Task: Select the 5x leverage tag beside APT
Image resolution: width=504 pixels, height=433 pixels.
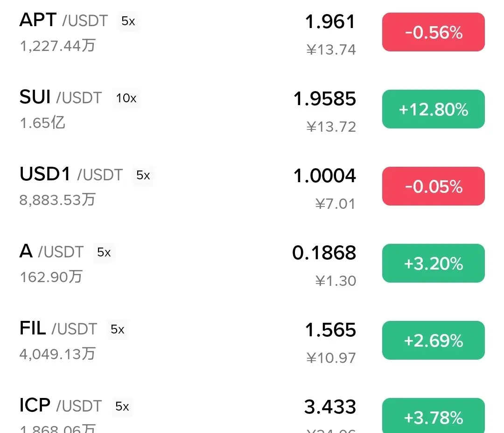Action: pos(128,21)
